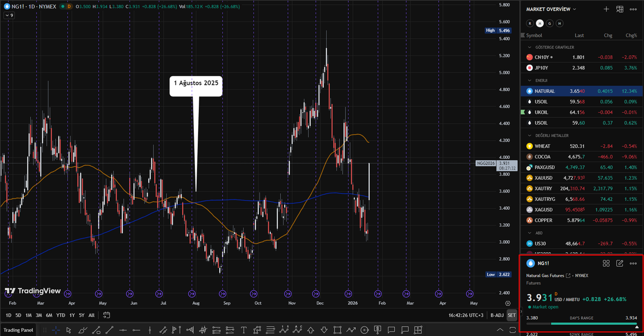Open the Trading Panel tab

[x=18, y=330]
